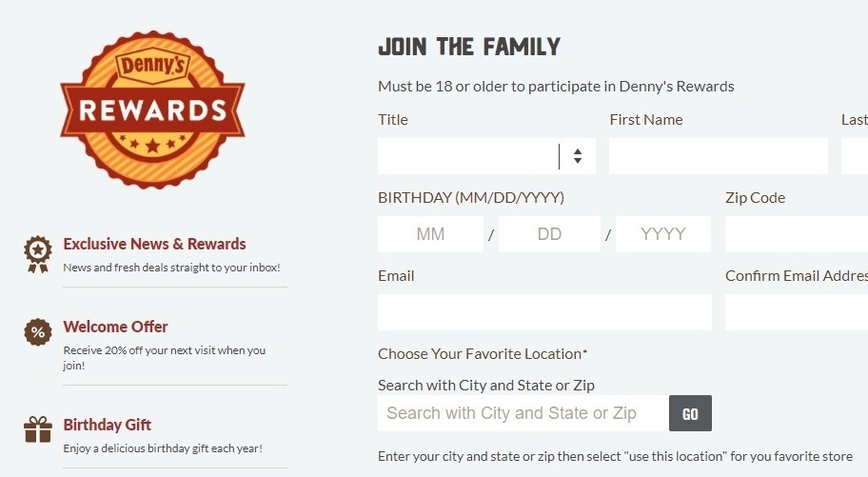Click the Welcome Offer heading
The width and height of the screenshot is (868, 477).
[115, 327]
